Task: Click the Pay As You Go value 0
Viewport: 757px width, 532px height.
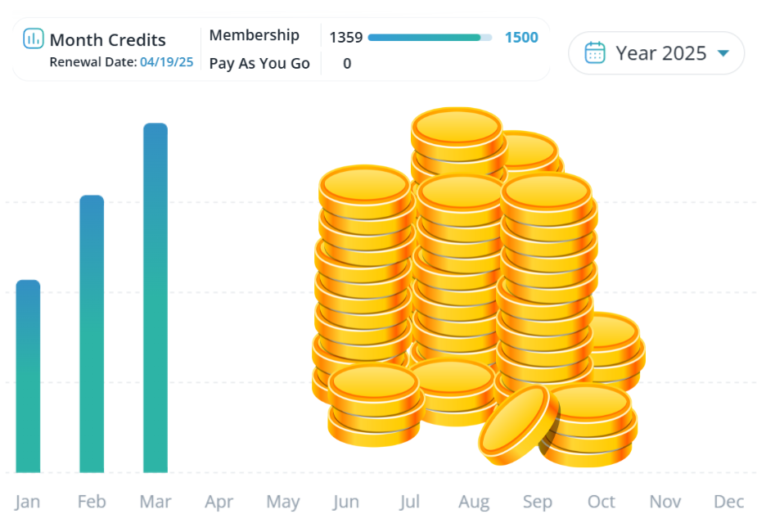Action: click(347, 64)
